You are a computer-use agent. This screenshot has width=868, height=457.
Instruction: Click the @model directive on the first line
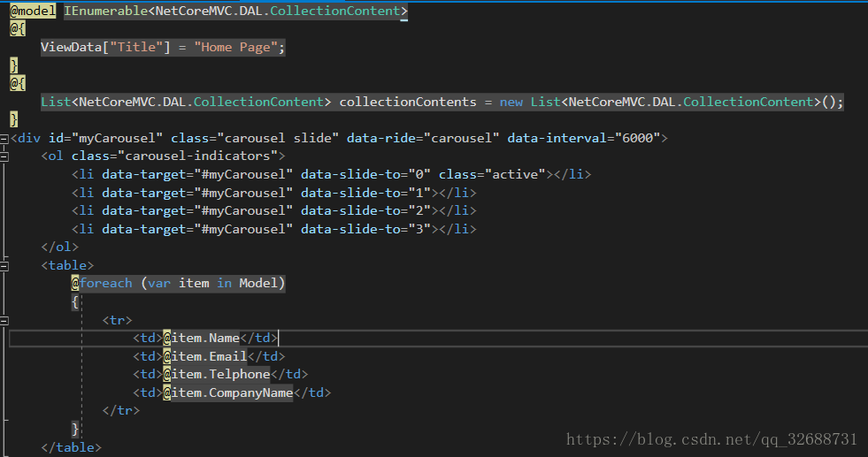[33, 11]
